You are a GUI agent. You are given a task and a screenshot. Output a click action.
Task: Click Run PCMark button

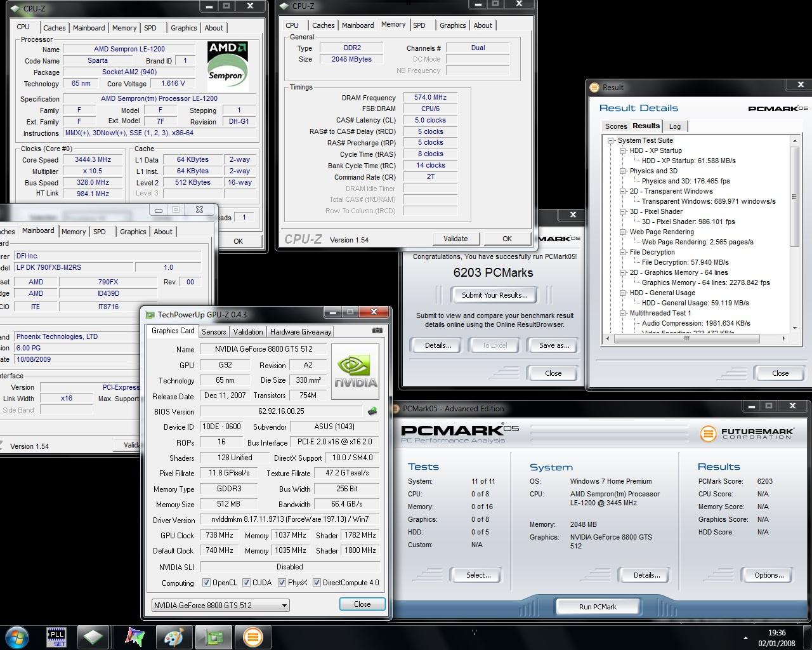point(598,607)
